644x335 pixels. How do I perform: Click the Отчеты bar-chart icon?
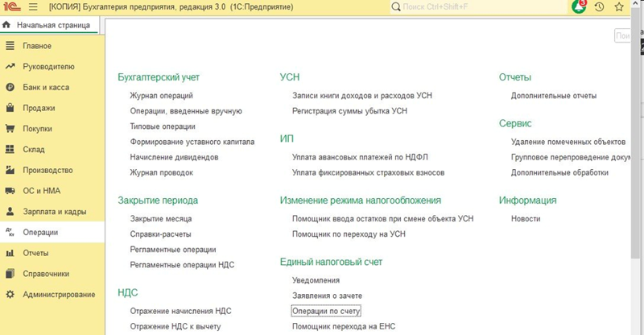pos(10,253)
